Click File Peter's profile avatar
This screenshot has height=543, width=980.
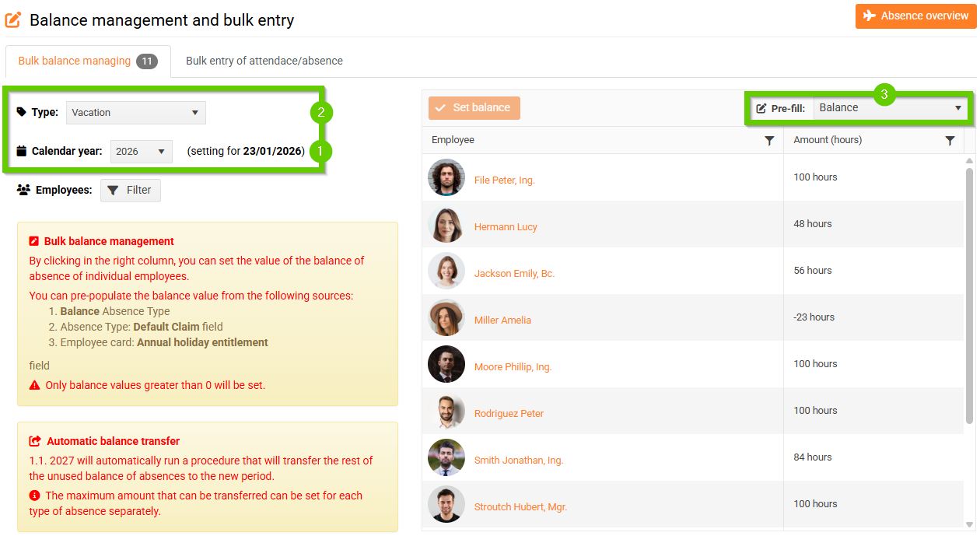(446, 178)
